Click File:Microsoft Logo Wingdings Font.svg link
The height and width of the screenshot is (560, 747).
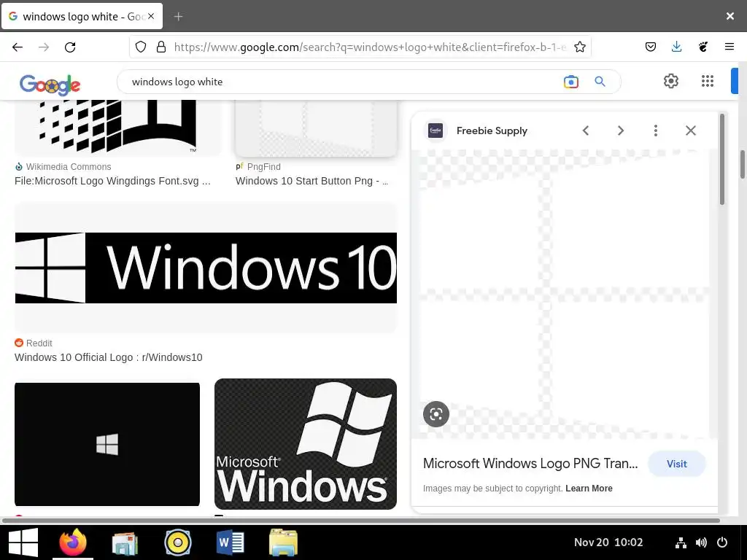coord(112,181)
